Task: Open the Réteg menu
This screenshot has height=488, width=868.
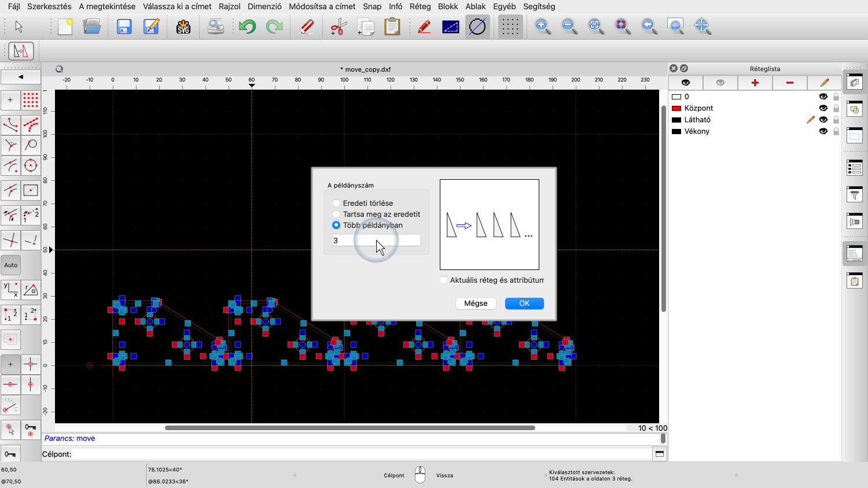Action: pyautogui.click(x=420, y=6)
